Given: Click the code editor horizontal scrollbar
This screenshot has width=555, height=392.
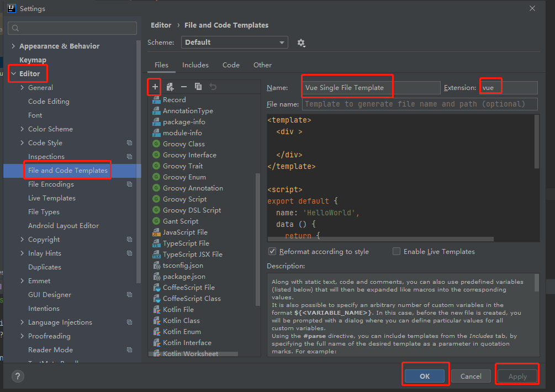Looking at the screenshot, I should [x=381, y=239].
